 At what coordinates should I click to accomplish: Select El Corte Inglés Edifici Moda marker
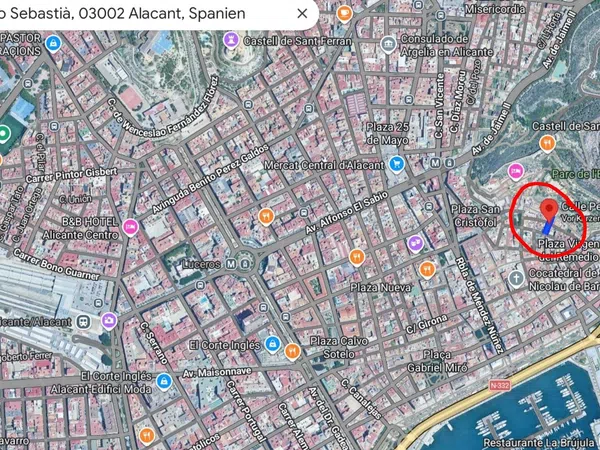tap(164, 381)
